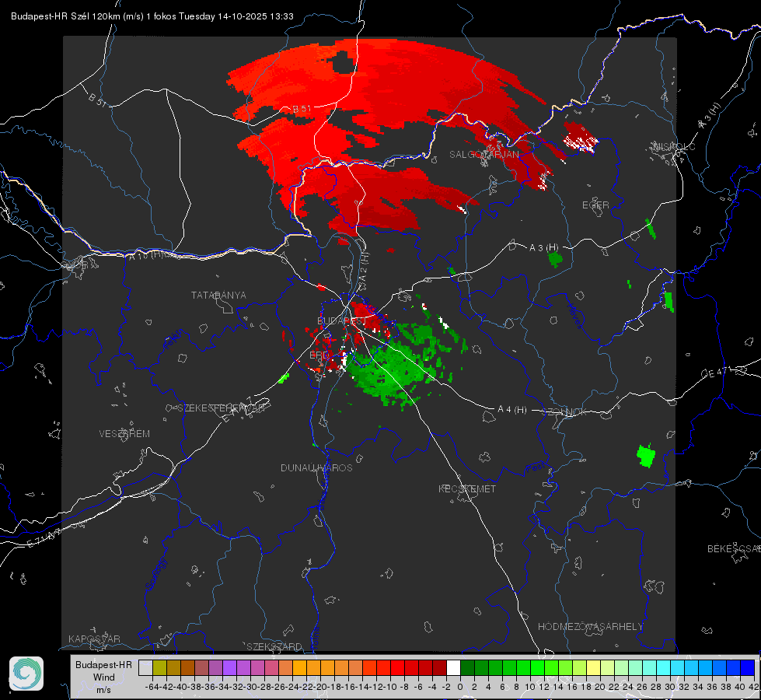Click the VESZPRÉM city label
This screenshot has height=700, width=761.
tap(124, 434)
